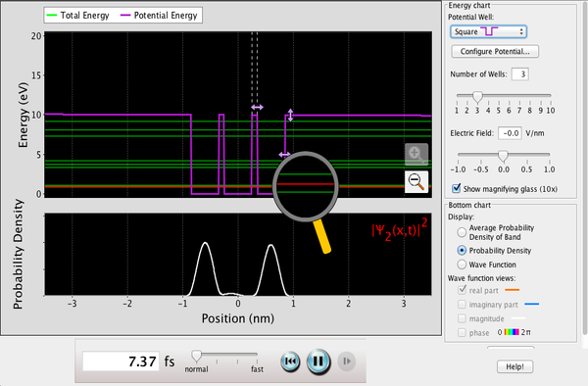Grab the well separation horizontal arrow handle
This screenshot has height=386, width=588.
click(x=257, y=107)
